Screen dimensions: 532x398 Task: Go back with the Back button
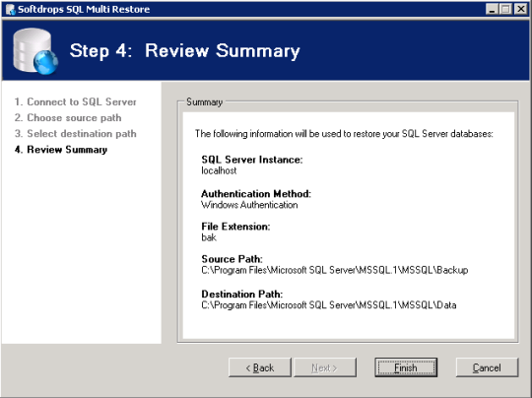(x=260, y=367)
